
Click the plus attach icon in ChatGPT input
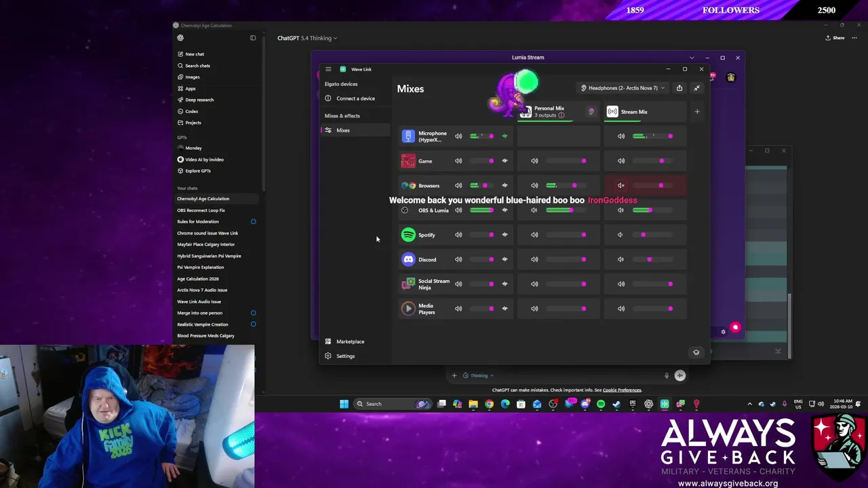coord(454,375)
